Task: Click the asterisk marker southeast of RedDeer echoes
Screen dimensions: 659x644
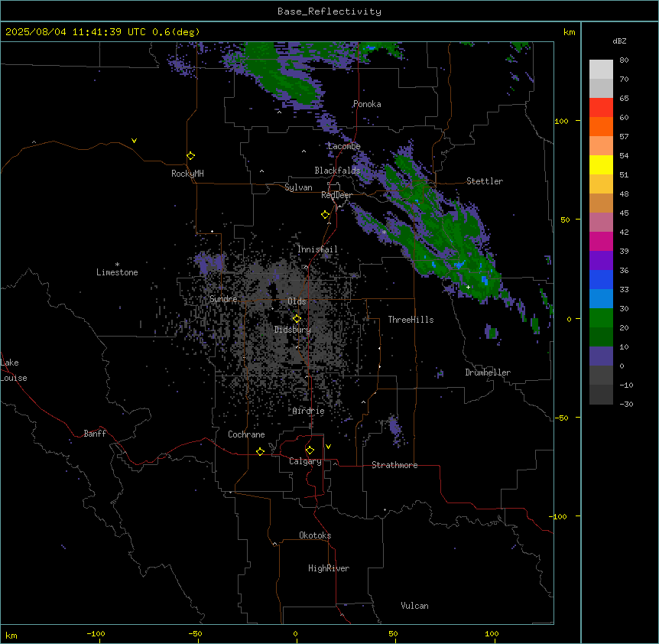Action: [x=384, y=232]
